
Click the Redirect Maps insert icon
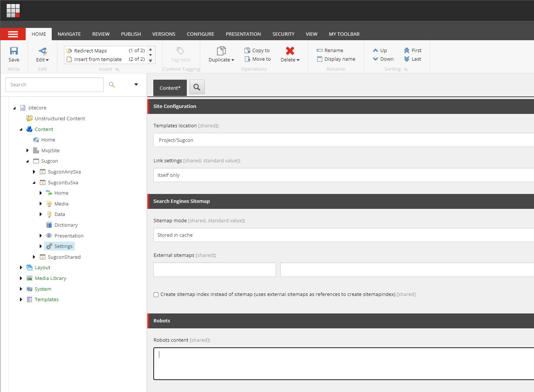69,51
